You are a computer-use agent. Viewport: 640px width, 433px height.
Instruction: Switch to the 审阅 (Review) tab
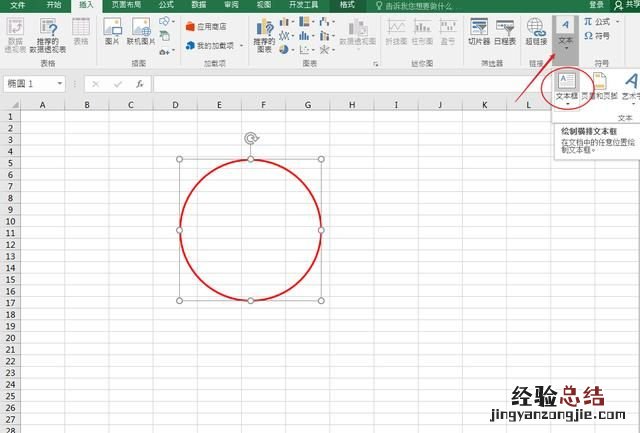231,5
